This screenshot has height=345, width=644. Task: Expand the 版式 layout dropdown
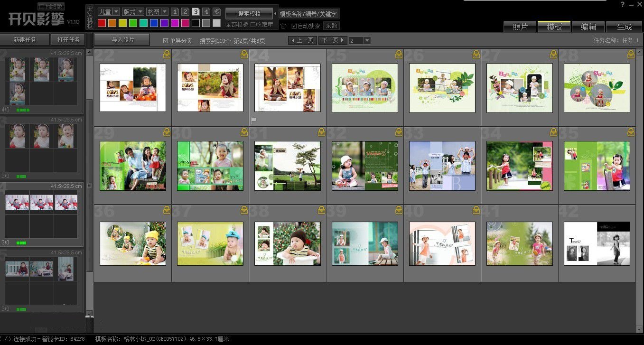coord(133,12)
